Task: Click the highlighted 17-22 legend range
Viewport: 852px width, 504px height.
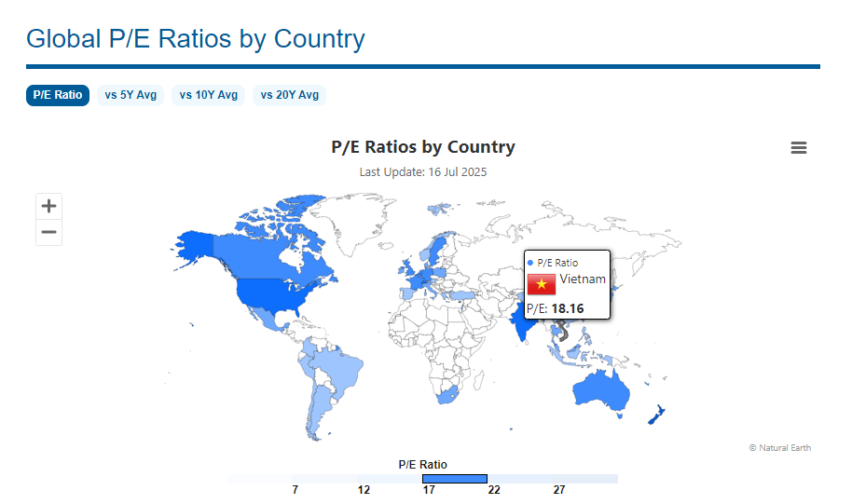Action: point(455,479)
